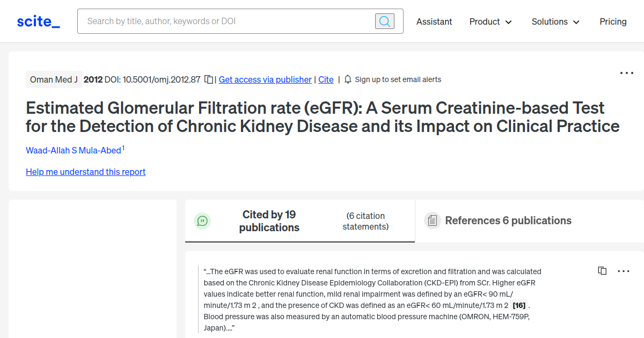Click the bell icon for email alerts
644x338 pixels.
point(347,79)
